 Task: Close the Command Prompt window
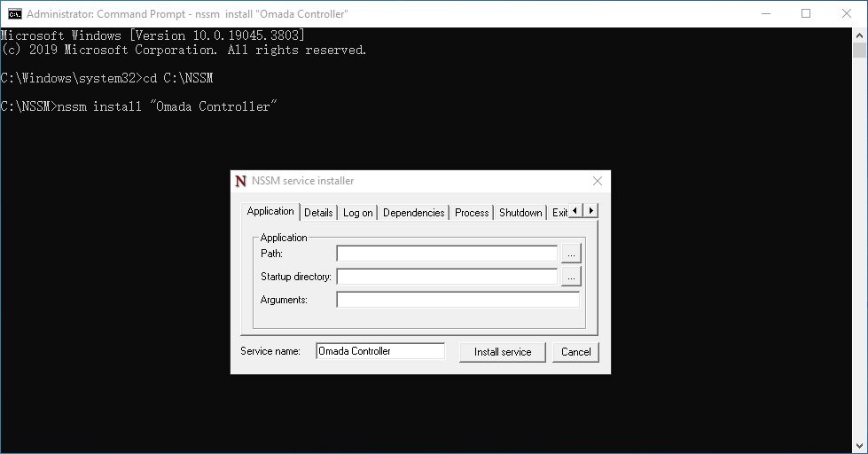[x=847, y=14]
